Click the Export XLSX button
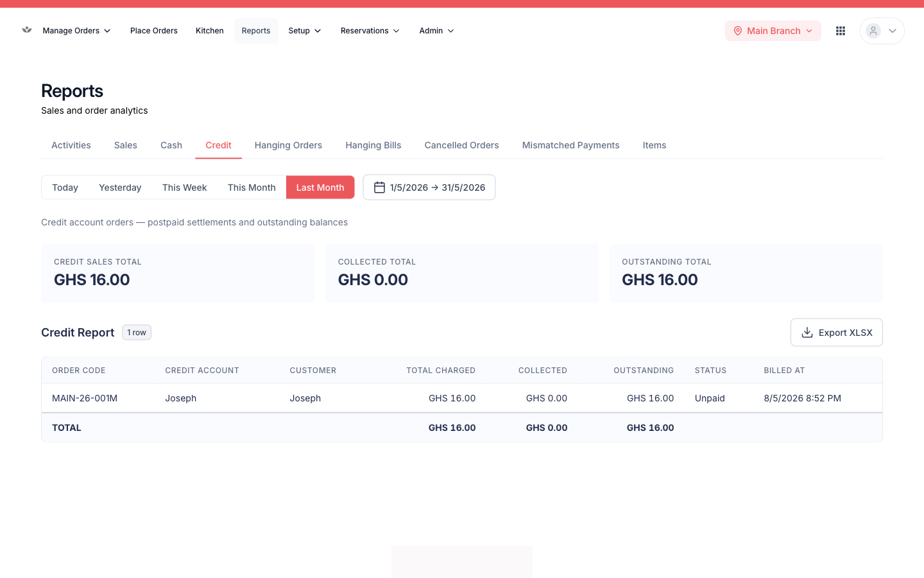Viewport: 924px width, 578px height. tap(837, 333)
